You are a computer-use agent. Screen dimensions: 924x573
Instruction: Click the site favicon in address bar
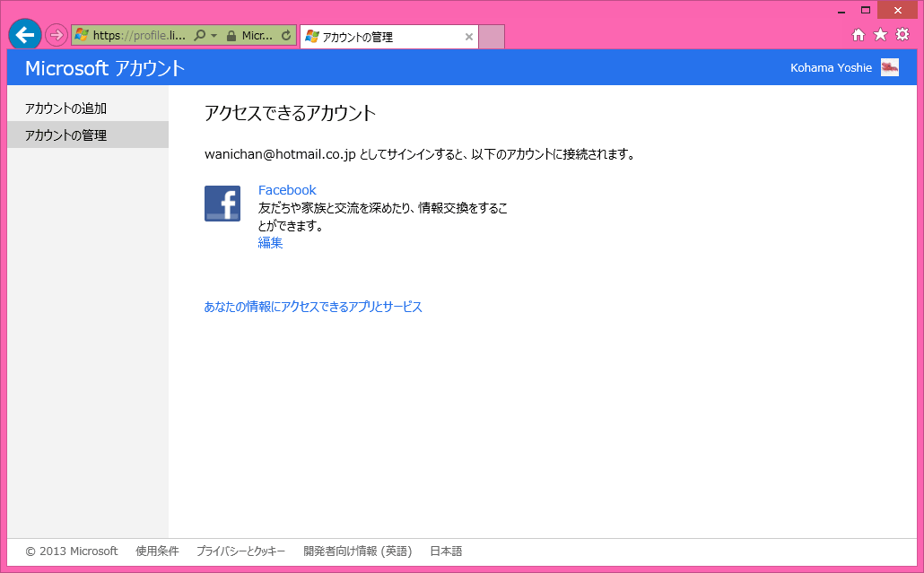(x=82, y=35)
